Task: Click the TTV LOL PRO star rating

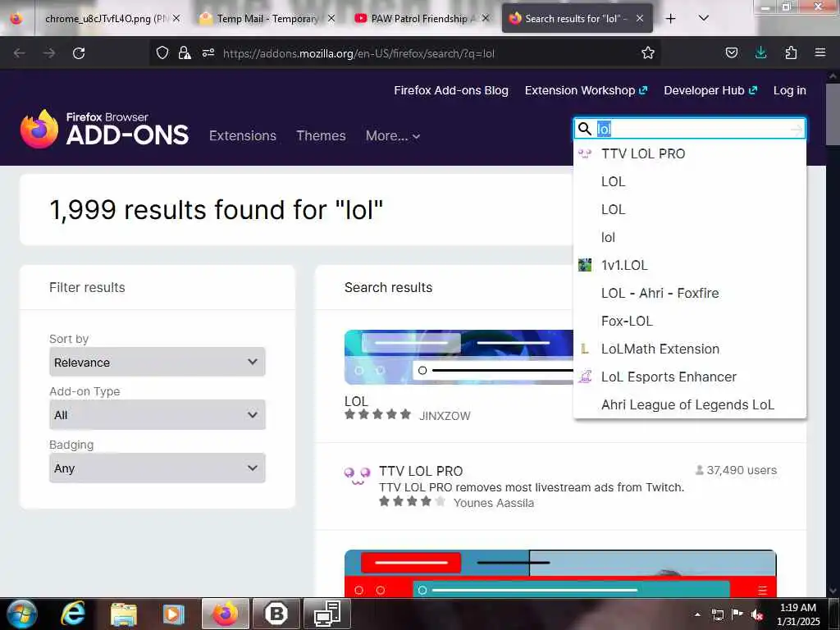Action: pos(412,502)
